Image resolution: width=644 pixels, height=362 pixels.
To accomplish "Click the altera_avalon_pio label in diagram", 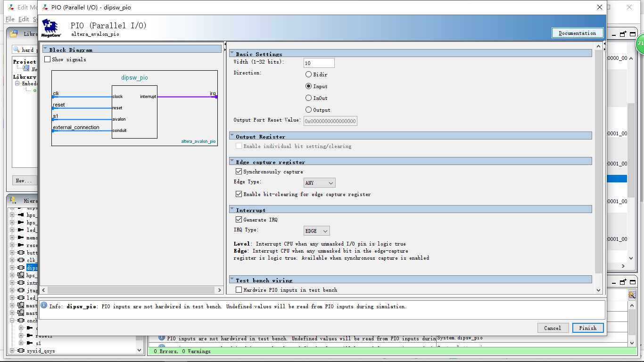I will point(198,141).
